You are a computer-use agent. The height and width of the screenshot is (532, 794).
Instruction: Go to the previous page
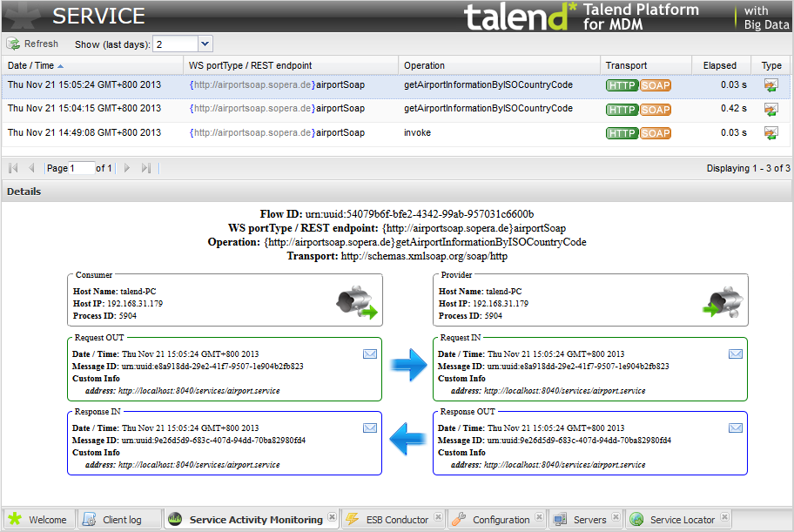(x=31, y=168)
